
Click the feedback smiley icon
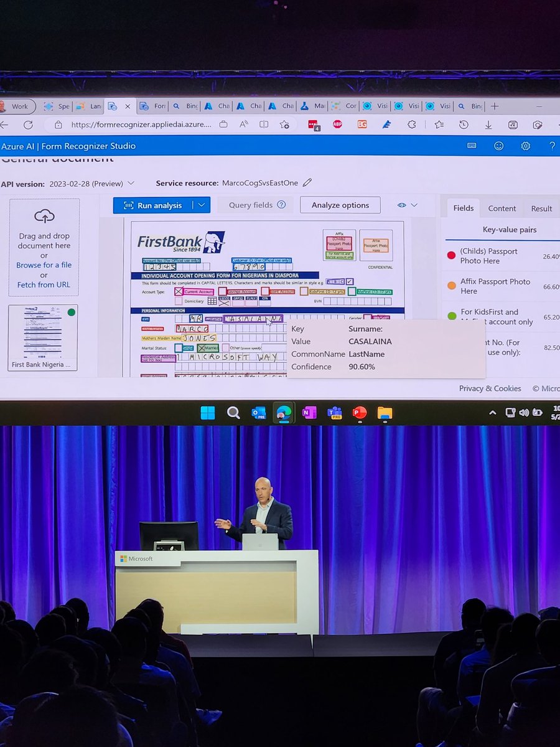click(x=498, y=146)
